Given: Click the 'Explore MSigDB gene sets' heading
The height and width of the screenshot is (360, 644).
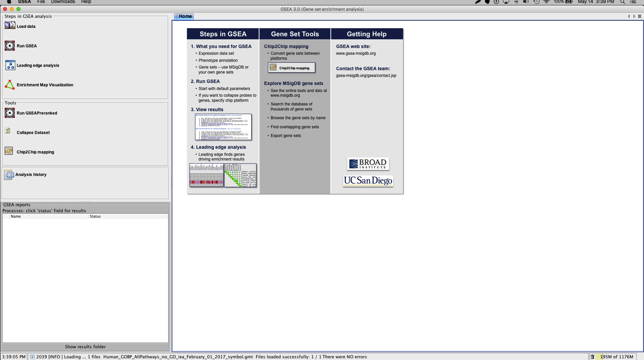Looking at the screenshot, I should click(x=294, y=83).
